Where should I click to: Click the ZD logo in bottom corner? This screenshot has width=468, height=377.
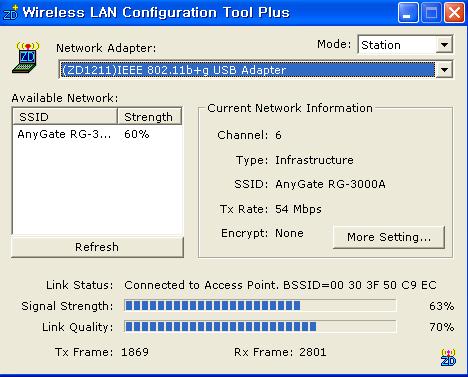[448, 357]
